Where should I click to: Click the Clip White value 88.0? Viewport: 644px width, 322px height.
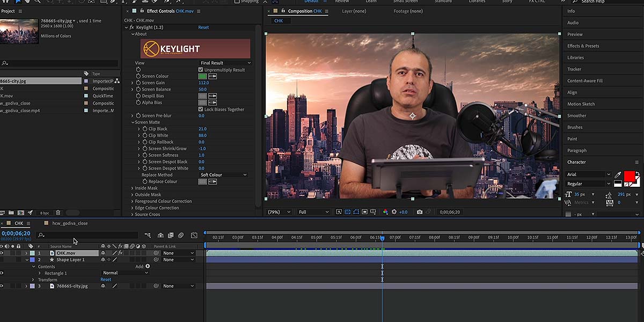click(x=203, y=136)
